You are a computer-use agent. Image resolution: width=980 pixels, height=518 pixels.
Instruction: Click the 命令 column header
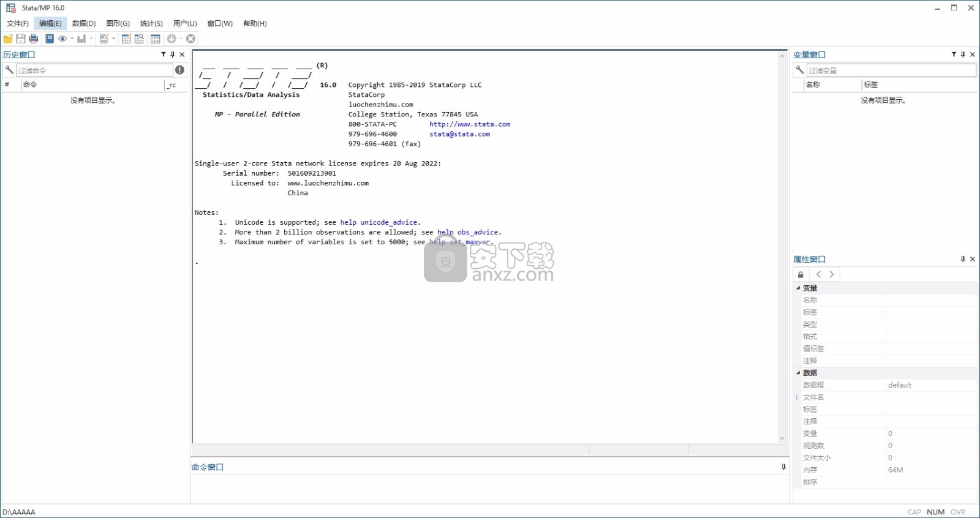(x=93, y=84)
